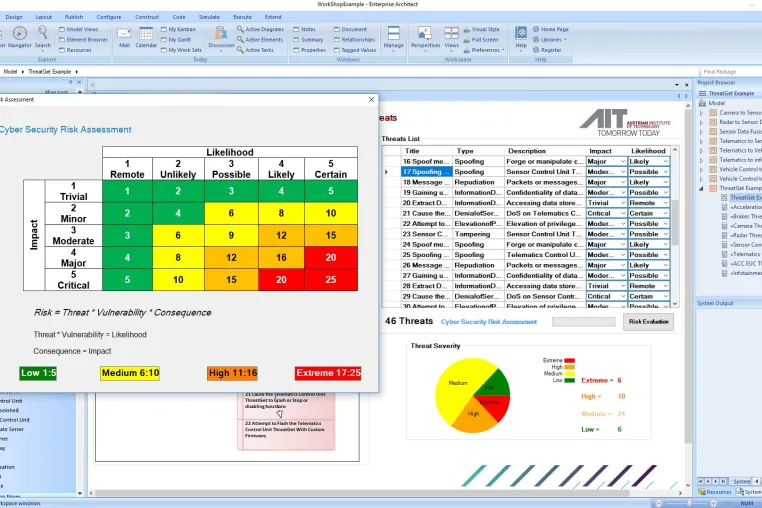Open the Properties window

[x=310, y=50]
